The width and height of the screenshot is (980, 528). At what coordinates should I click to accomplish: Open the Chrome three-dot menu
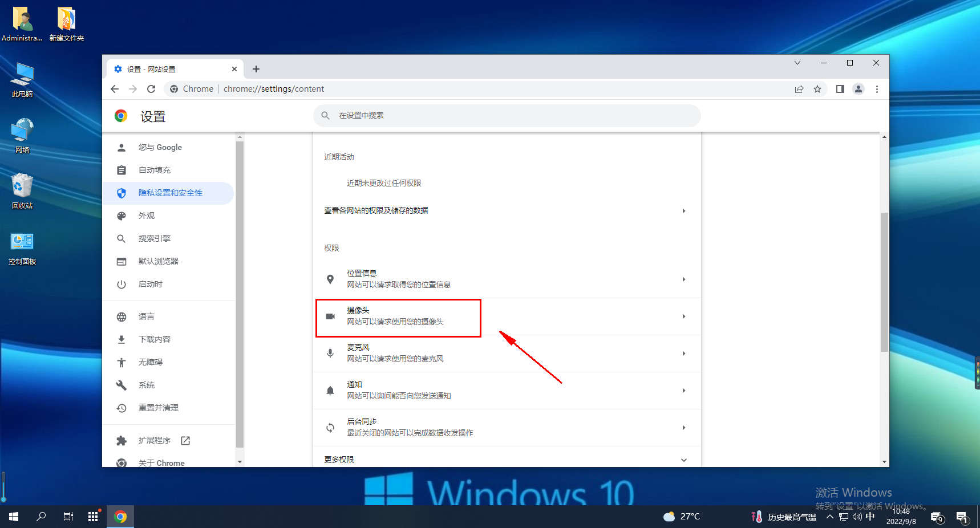[x=877, y=89]
